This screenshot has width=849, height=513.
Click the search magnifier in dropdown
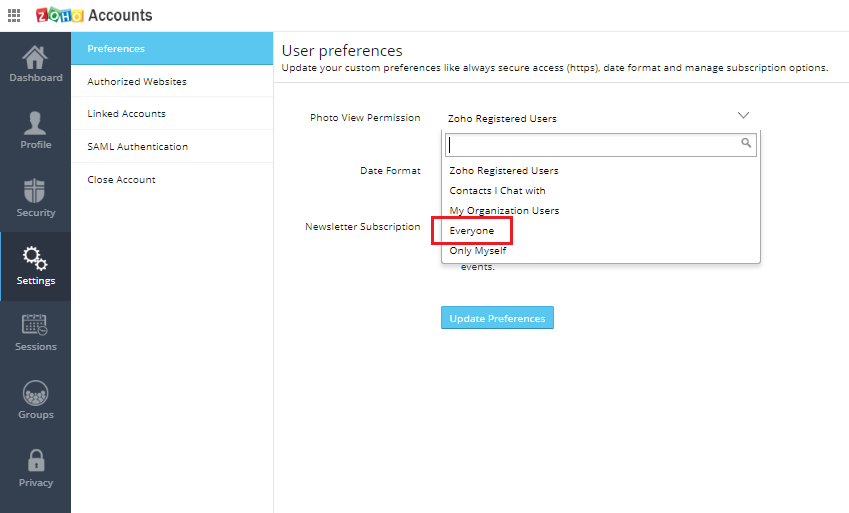tap(745, 143)
